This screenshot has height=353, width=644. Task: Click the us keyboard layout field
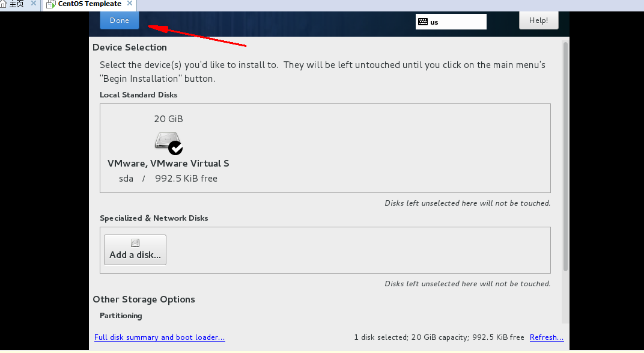(x=451, y=22)
